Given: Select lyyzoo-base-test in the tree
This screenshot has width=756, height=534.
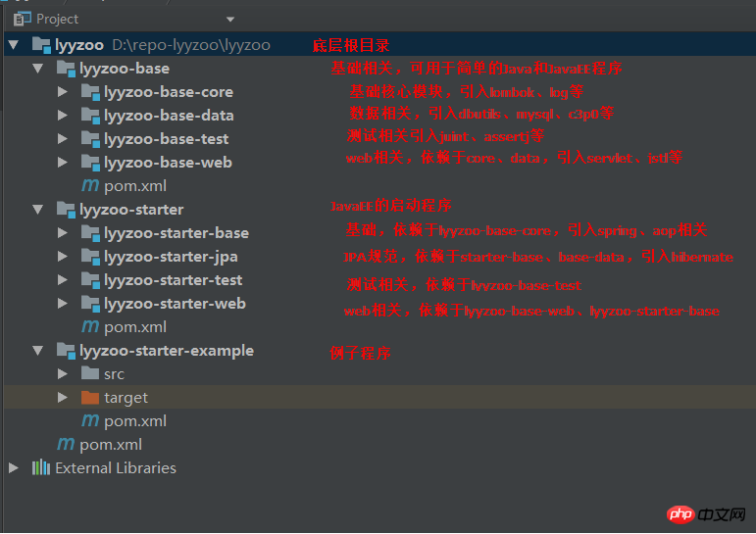Looking at the screenshot, I should pyautogui.click(x=166, y=139).
